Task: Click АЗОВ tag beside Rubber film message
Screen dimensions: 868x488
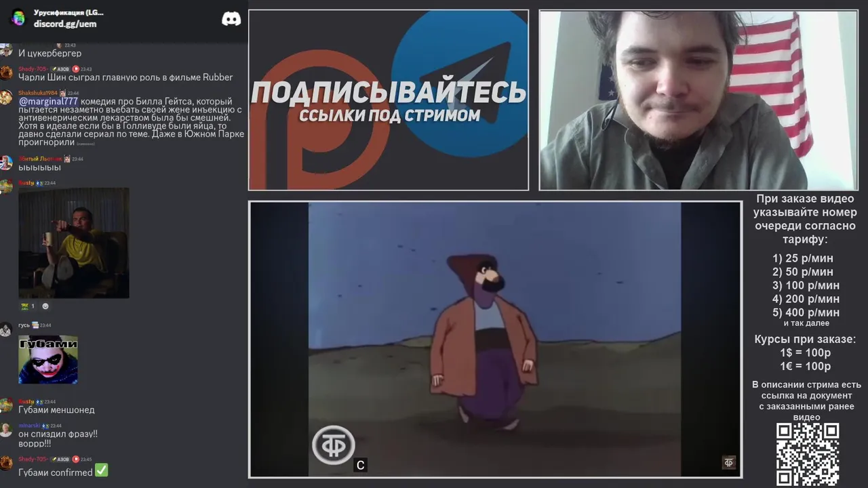Action: pos(61,69)
